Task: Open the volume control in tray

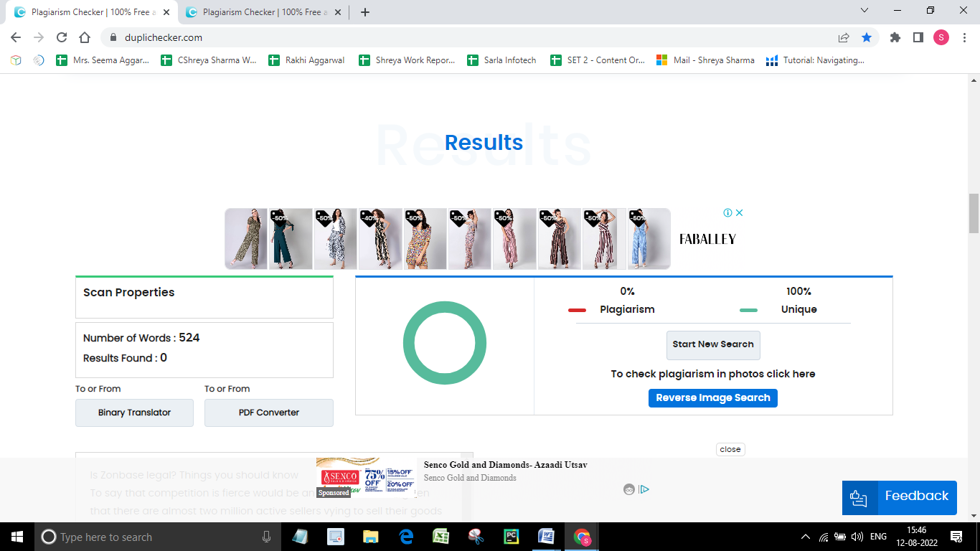Action: 857,537
